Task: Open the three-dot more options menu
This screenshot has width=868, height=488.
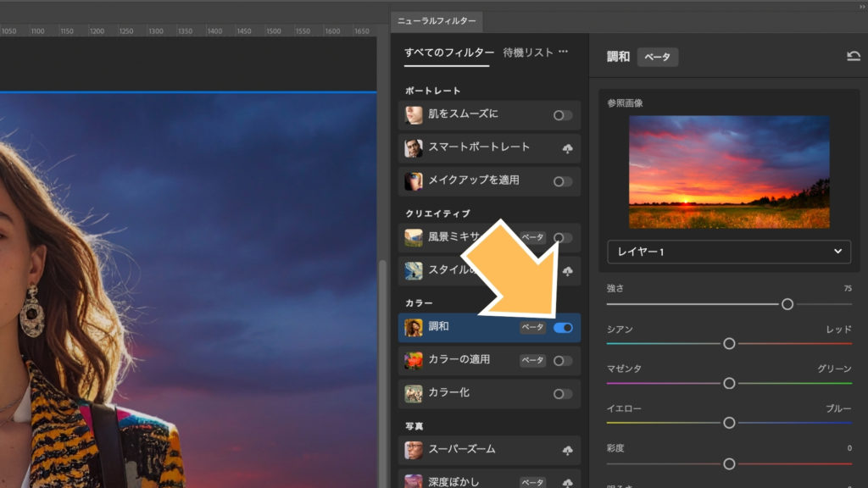Action: coord(562,52)
